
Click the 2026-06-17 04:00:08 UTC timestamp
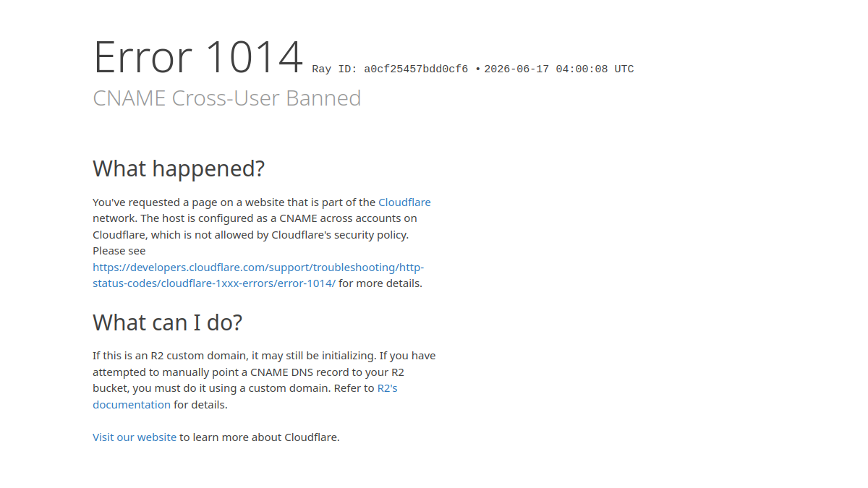click(559, 69)
